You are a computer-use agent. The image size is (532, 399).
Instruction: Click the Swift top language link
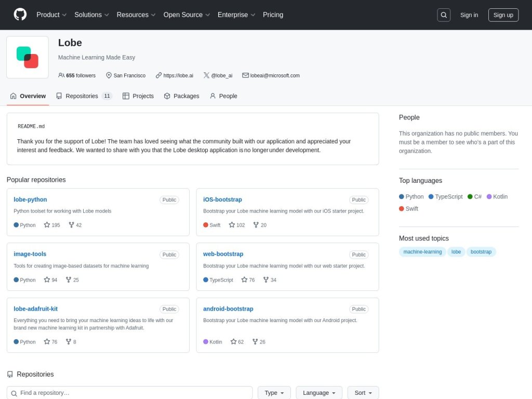(408, 209)
